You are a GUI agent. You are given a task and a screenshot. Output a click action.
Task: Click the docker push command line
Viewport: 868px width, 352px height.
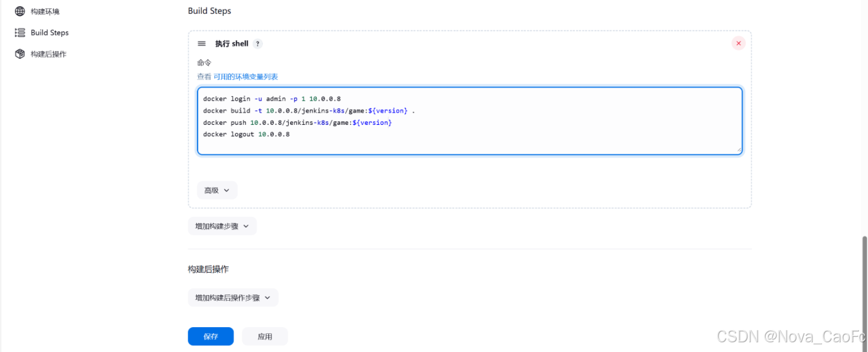point(297,122)
